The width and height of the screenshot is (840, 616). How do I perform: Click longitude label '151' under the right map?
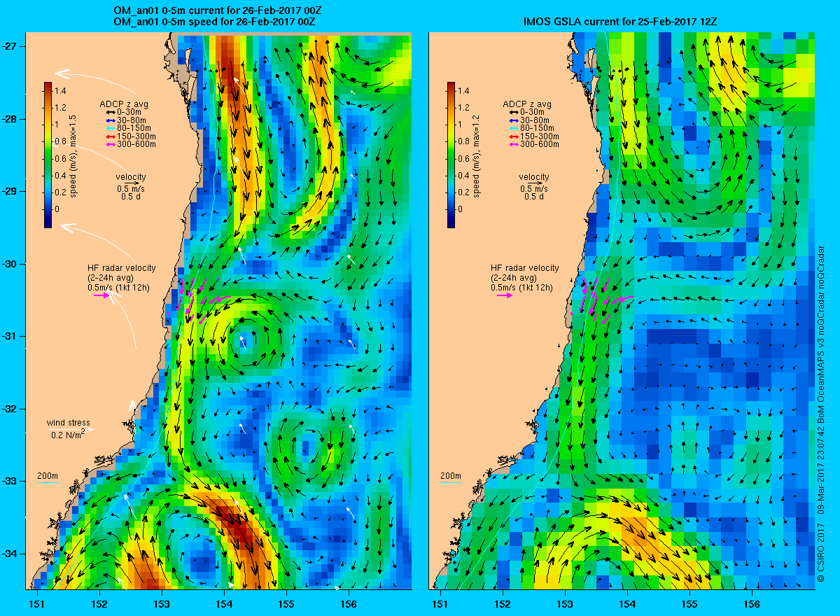[440, 603]
